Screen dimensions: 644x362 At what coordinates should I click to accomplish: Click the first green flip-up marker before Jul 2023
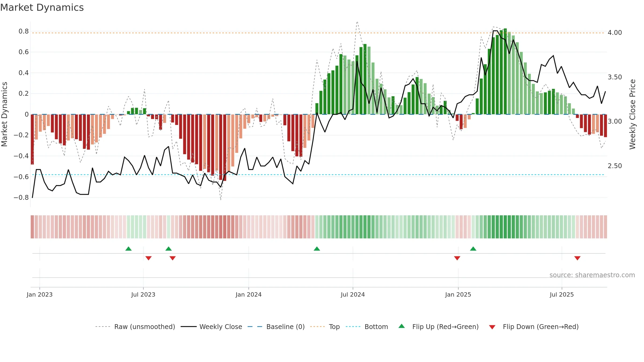129,249
